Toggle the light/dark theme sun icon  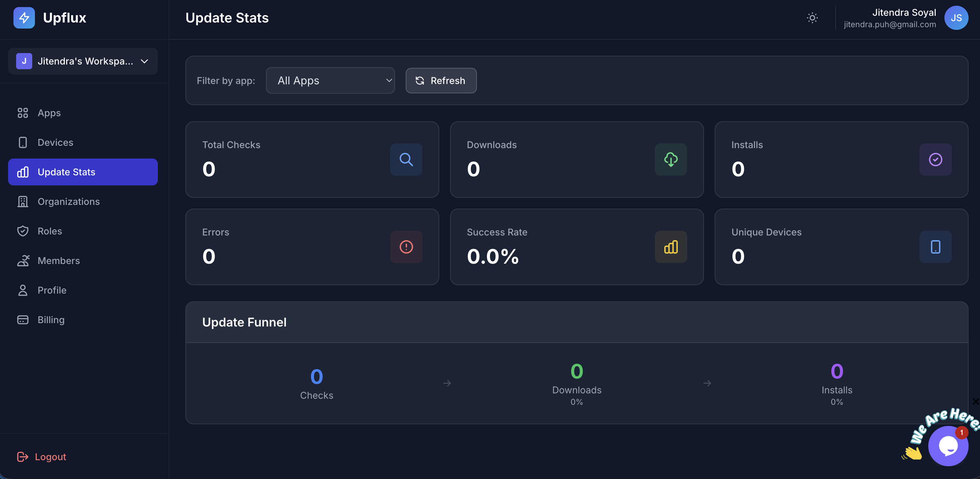(x=812, y=18)
